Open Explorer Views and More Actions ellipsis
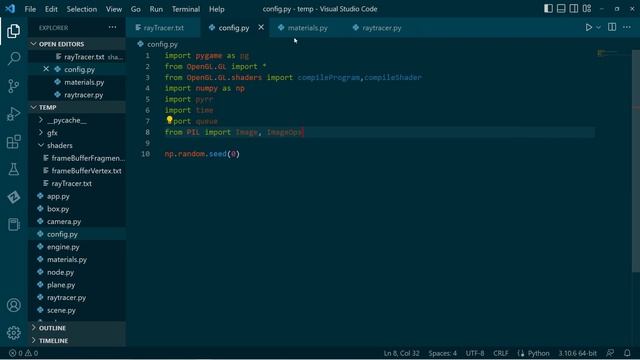Image resolution: width=640 pixels, height=360 pixels. pos(112,27)
